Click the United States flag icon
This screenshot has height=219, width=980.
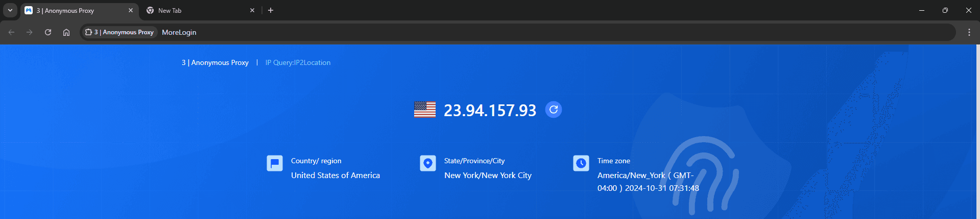click(x=424, y=109)
